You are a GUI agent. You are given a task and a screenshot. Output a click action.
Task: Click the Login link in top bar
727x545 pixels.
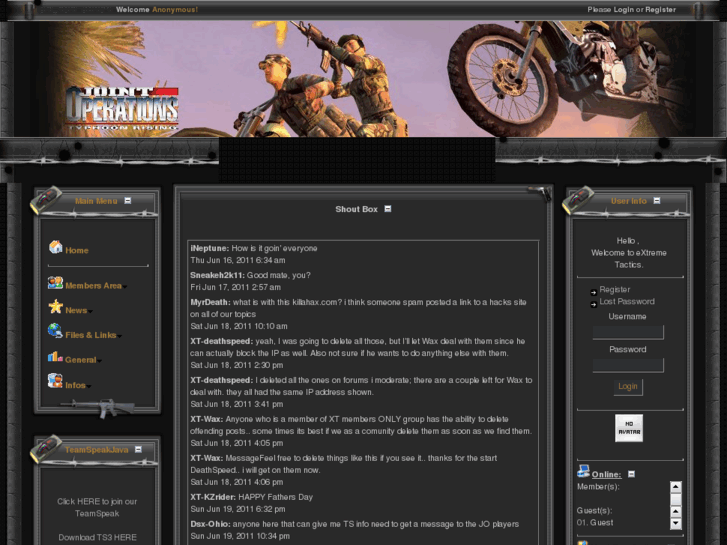click(x=624, y=9)
